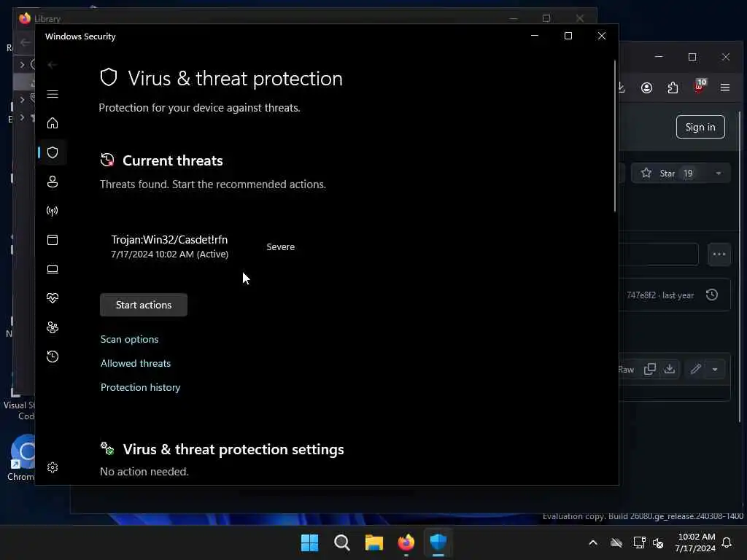Open Firewall & network protection antenna icon
The width and height of the screenshot is (747, 560).
(x=53, y=211)
